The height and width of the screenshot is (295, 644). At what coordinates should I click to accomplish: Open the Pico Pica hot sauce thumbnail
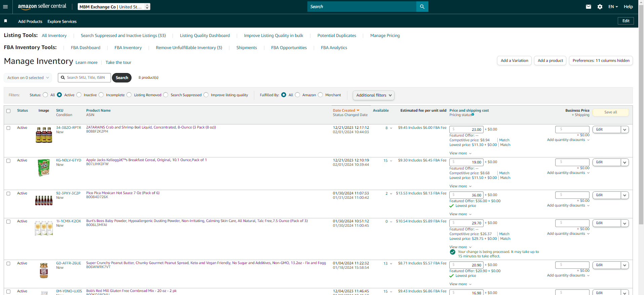point(44,200)
